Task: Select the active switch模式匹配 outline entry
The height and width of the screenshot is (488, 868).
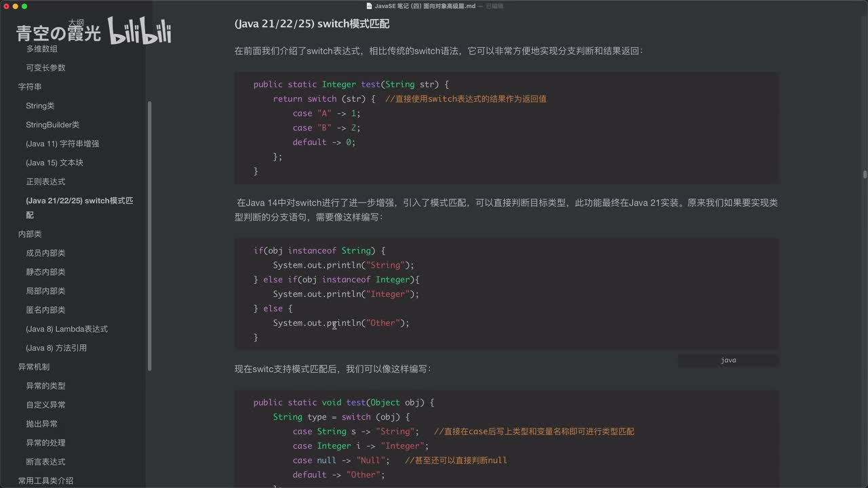Action: point(79,208)
